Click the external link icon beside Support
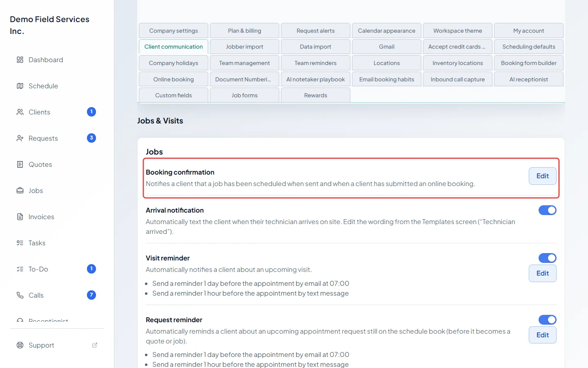Image resolution: width=588 pixels, height=368 pixels. (95, 345)
